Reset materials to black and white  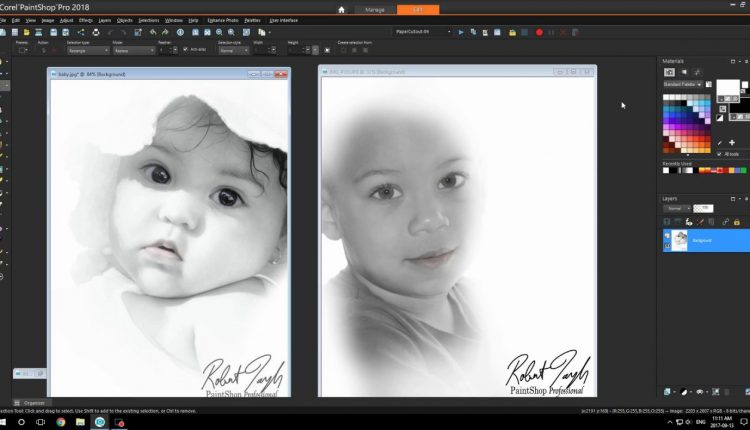coord(720,118)
